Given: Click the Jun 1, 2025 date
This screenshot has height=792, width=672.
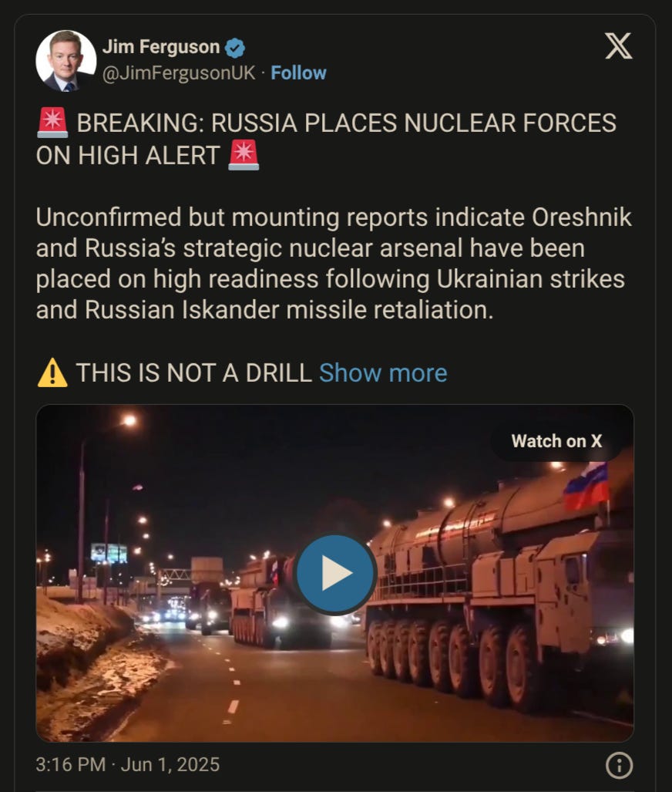Looking at the screenshot, I should (170, 764).
